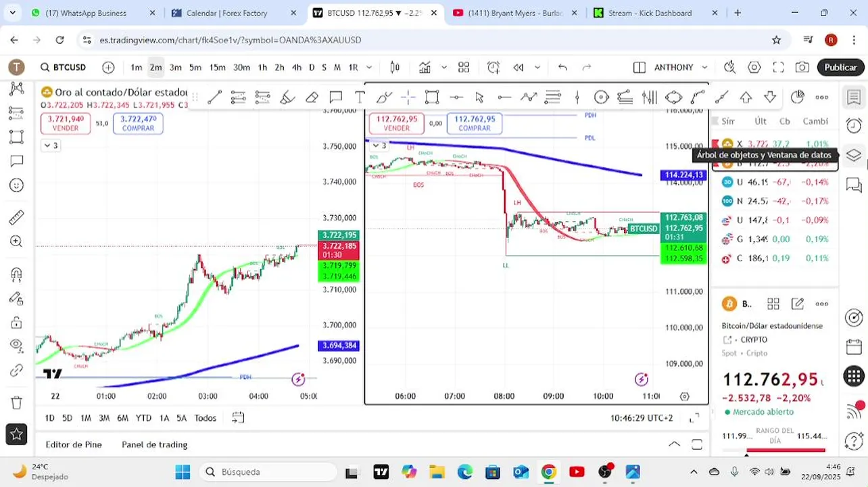Screen dimensions: 868x487
Task: Click the compare or add symbol plus icon
Action: [x=108, y=67]
